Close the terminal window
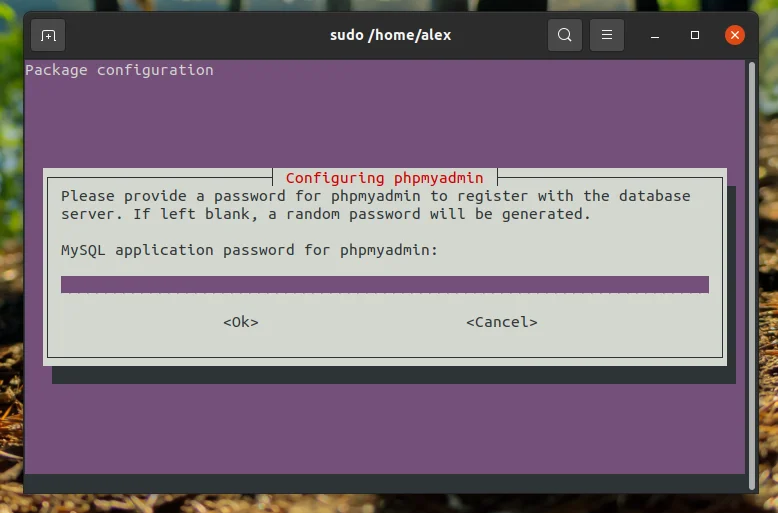The height and width of the screenshot is (513, 778). (x=735, y=35)
